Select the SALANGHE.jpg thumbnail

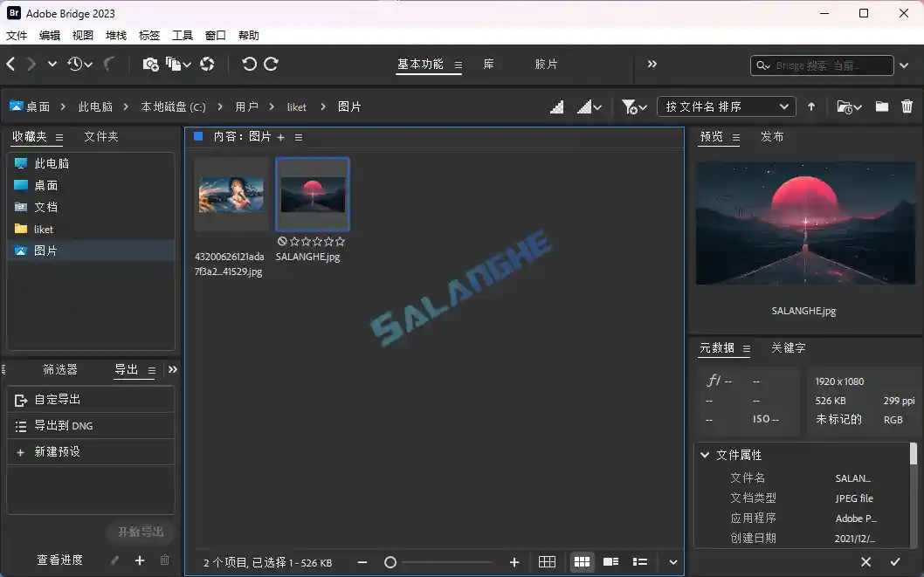[313, 193]
